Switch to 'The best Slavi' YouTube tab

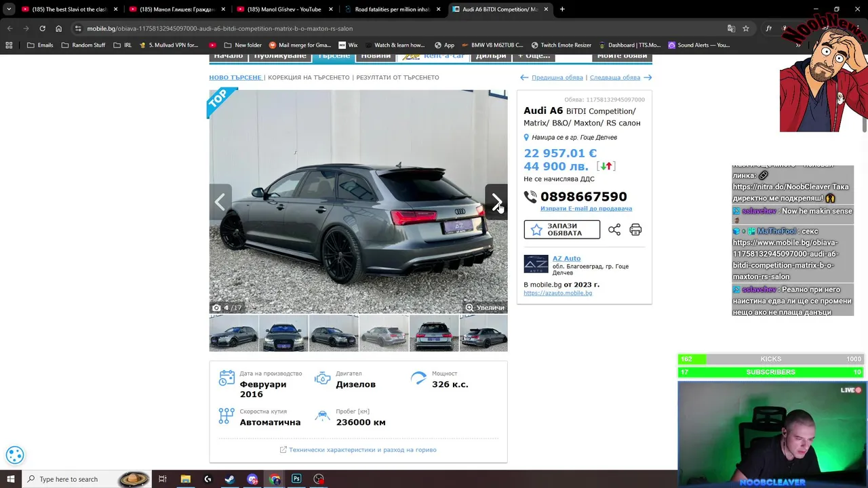point(68,9)
